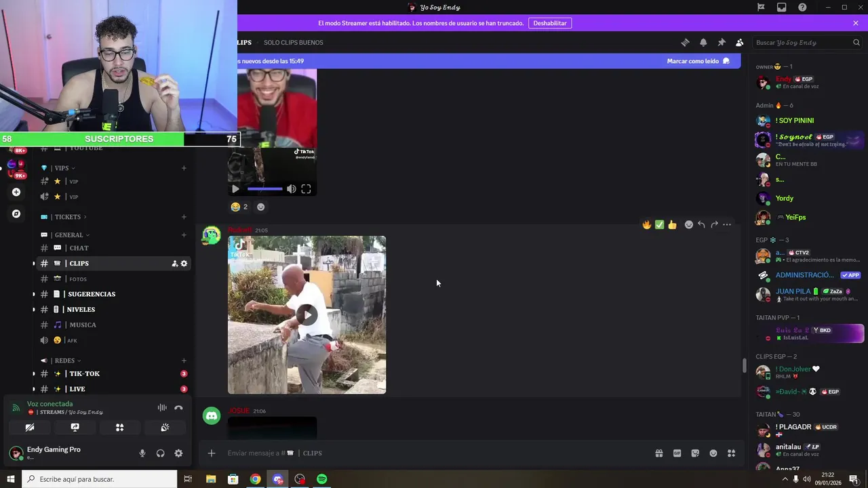Image resolution: width=868 pixels, height=488 pixels.
Task: Open the help question mark icon
Action: click(802, 7)
